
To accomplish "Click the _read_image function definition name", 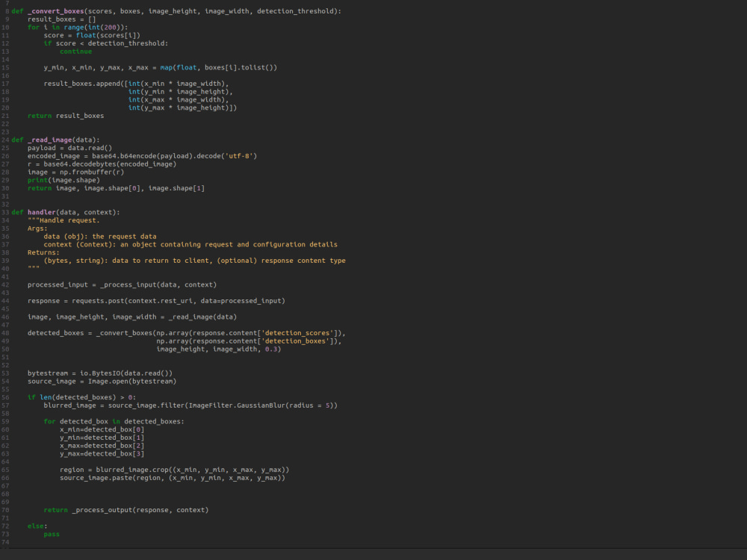I will pyautogui.click(x=50, y=140).
